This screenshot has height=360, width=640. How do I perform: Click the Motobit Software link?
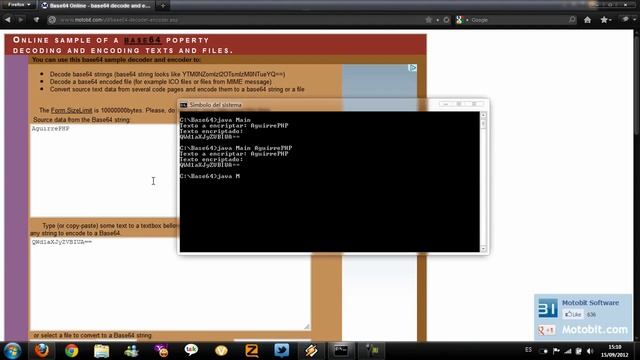click(590, 303)
